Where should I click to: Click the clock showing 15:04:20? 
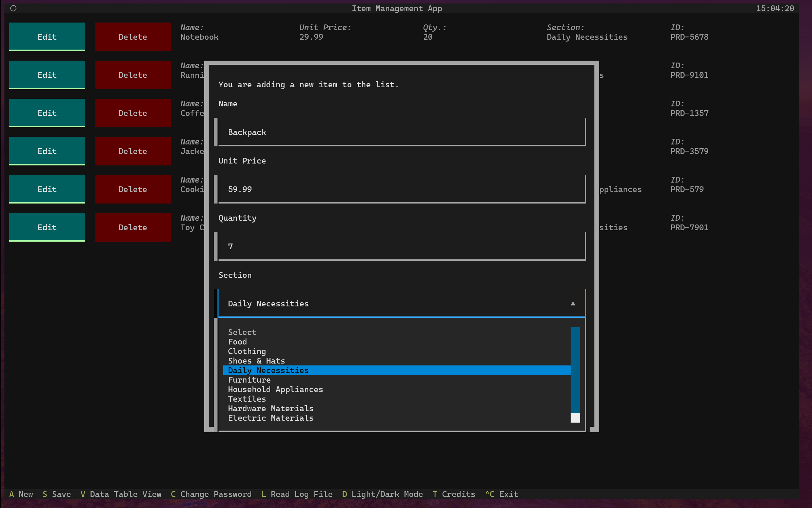point(775,8)
